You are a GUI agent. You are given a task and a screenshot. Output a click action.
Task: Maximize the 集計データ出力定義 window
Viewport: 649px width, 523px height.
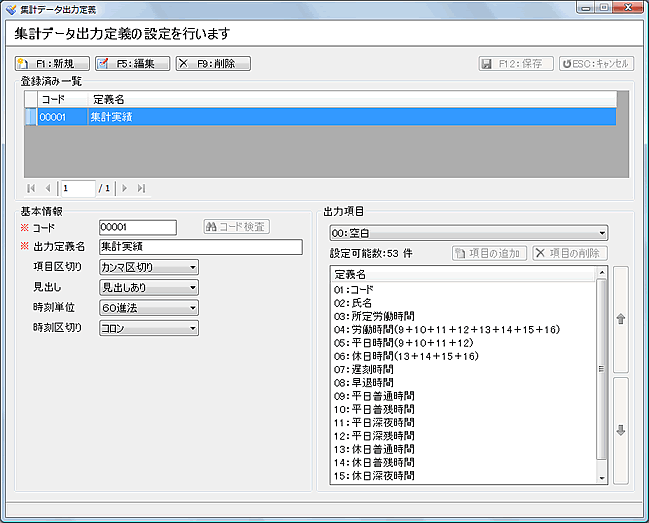[604, 7]
